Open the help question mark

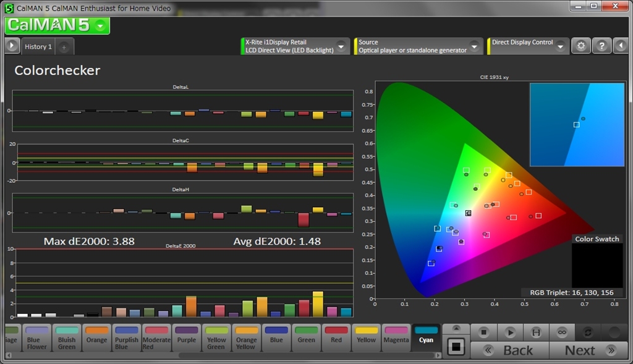pos(601,46)
